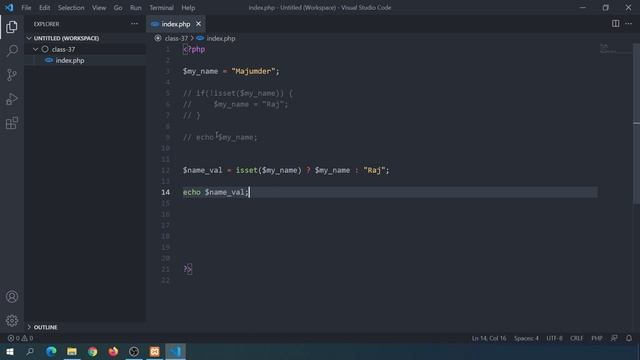Image resolution: width=640 pixels, height=360 pixels.
Task: Click the VS Code logo icon
Action: tap(9, 7)
